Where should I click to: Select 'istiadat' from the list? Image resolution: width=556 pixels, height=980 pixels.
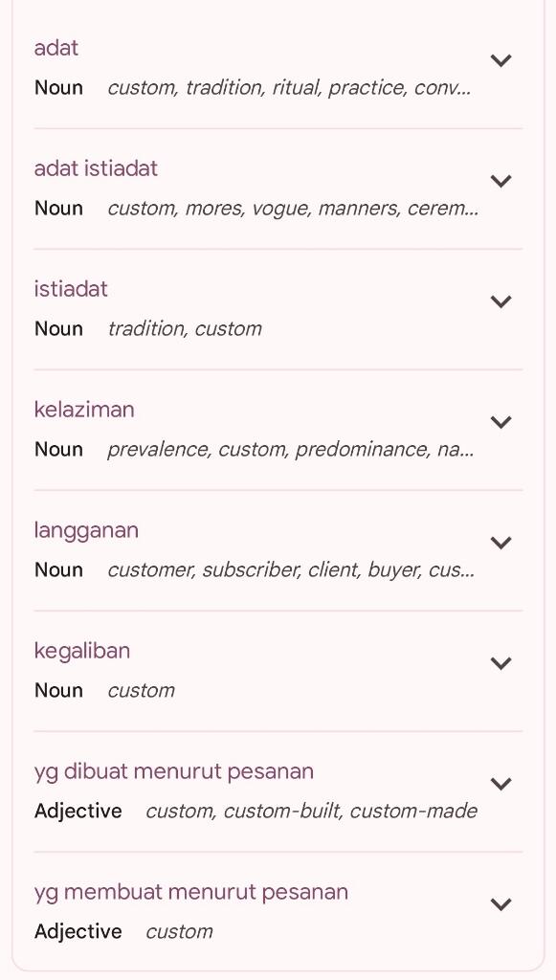[71, 288]
